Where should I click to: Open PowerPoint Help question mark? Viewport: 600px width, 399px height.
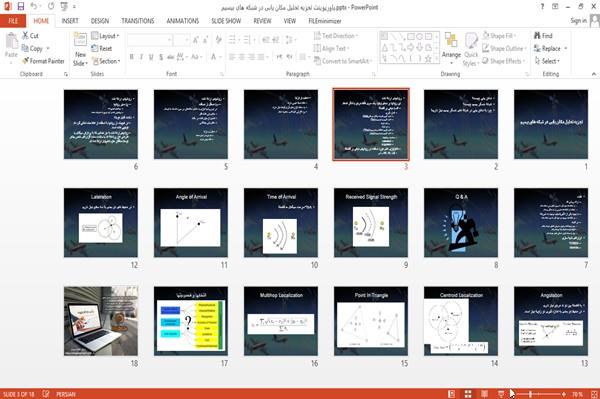542,7
